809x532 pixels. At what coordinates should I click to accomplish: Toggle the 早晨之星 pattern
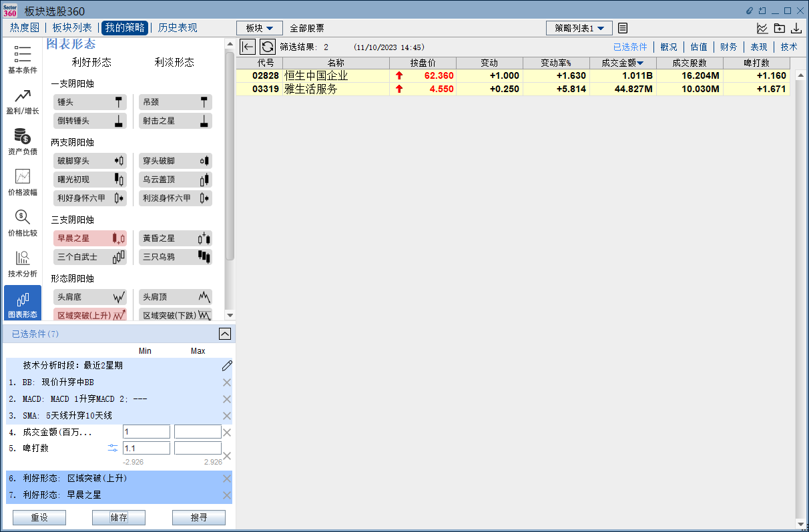tap(89, 238)
